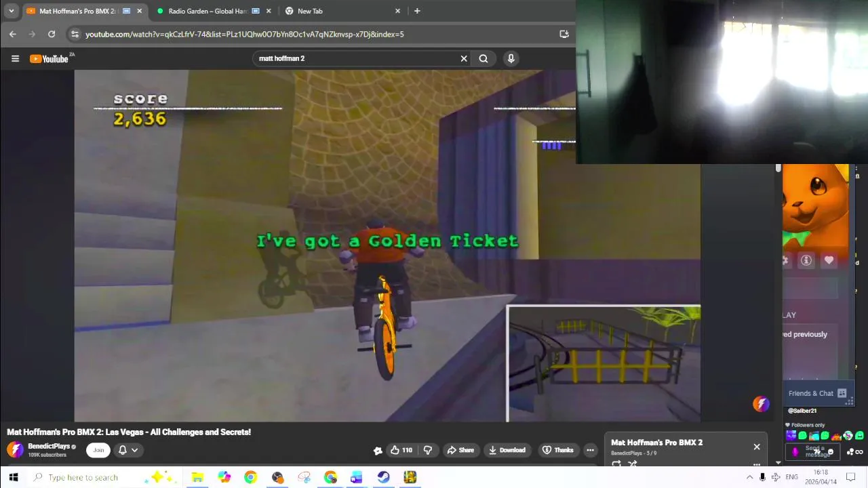868x488 pixels.
Task: Open the YouTube guide hamburger menu
Action: pos(15,59)
